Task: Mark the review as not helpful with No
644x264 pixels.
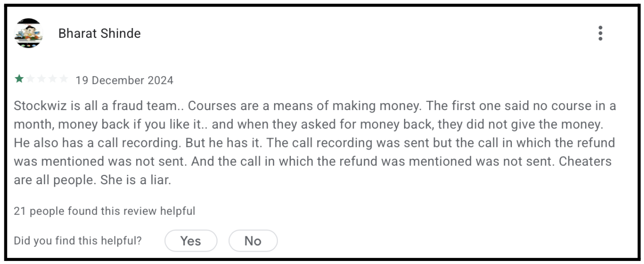Action: point(253,240)
